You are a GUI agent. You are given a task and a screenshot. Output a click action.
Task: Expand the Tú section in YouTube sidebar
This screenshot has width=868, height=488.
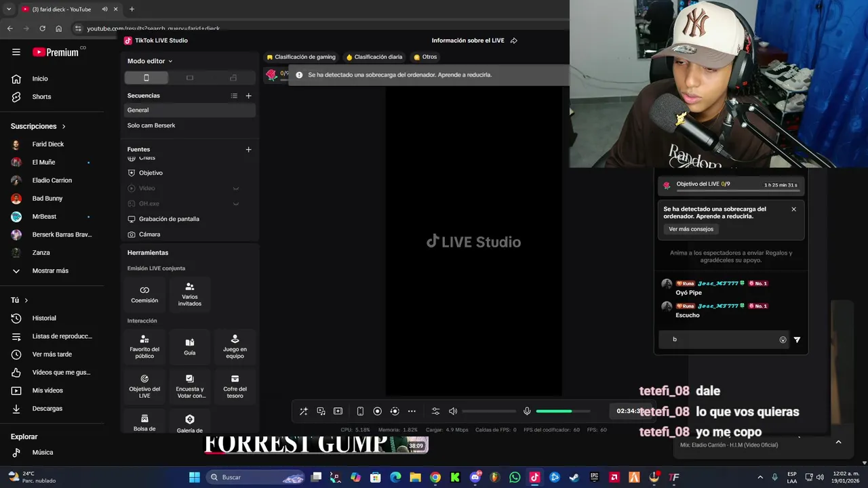[20, 300]
